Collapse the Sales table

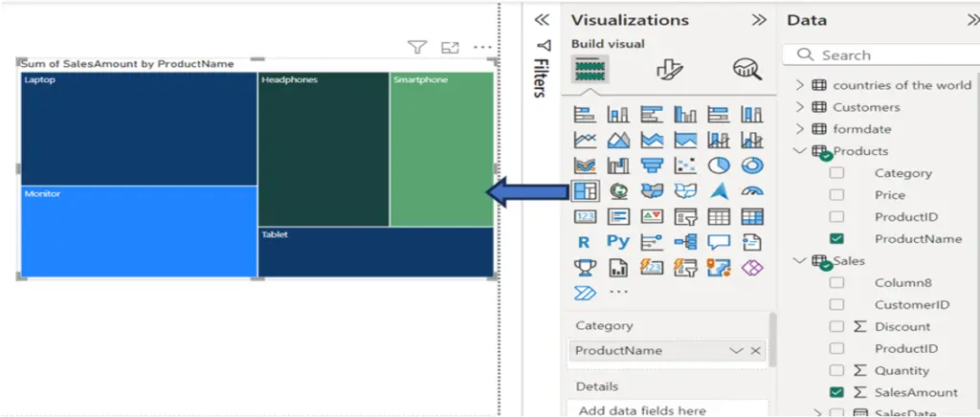(800, 260)
